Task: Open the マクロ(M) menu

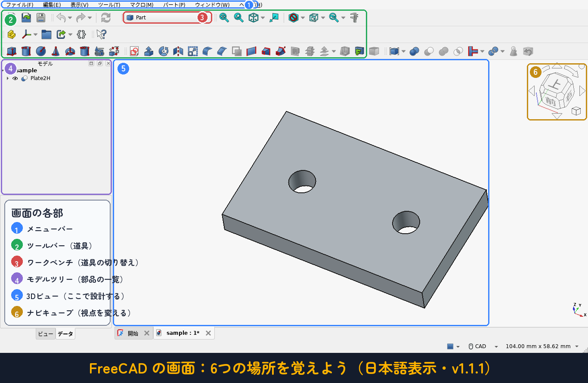Action: (142, 5)
